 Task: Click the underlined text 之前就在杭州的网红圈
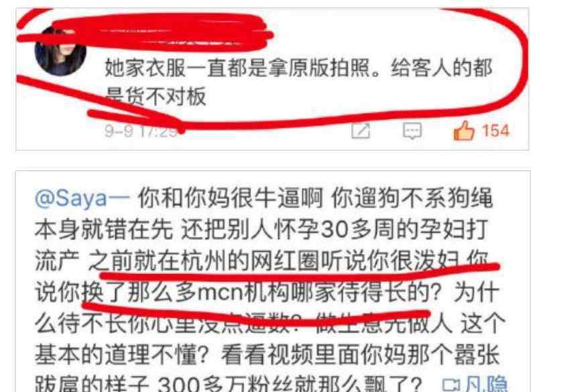click(x=203, y=261)
